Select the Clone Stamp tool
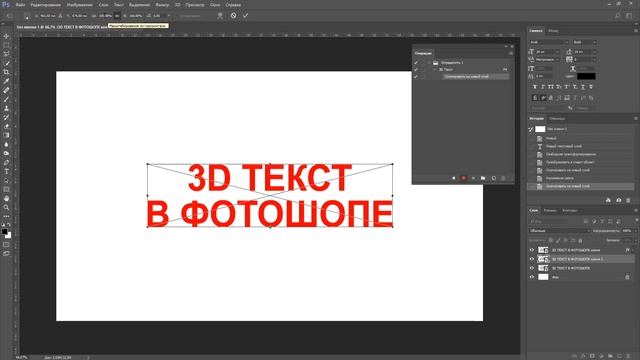 (x=6, y=108)
